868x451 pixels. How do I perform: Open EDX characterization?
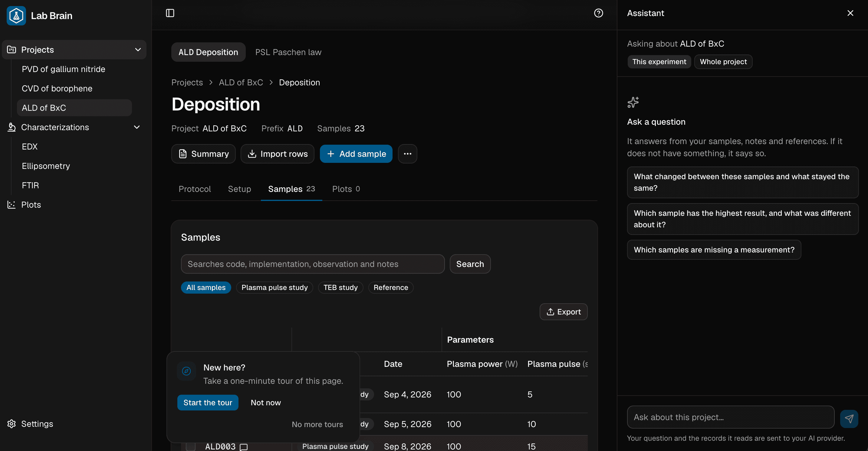pyautogui.click(x=30, y=146)
